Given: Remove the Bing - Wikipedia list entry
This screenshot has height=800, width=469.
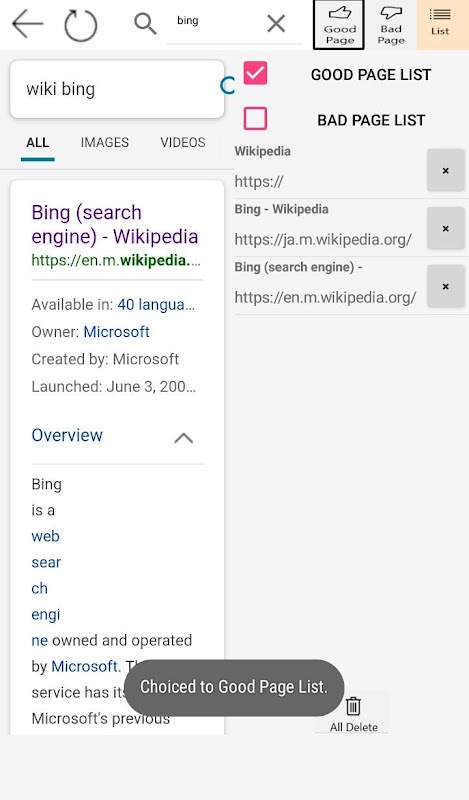Looking at the screenshot, I should [x=446, y=228].
